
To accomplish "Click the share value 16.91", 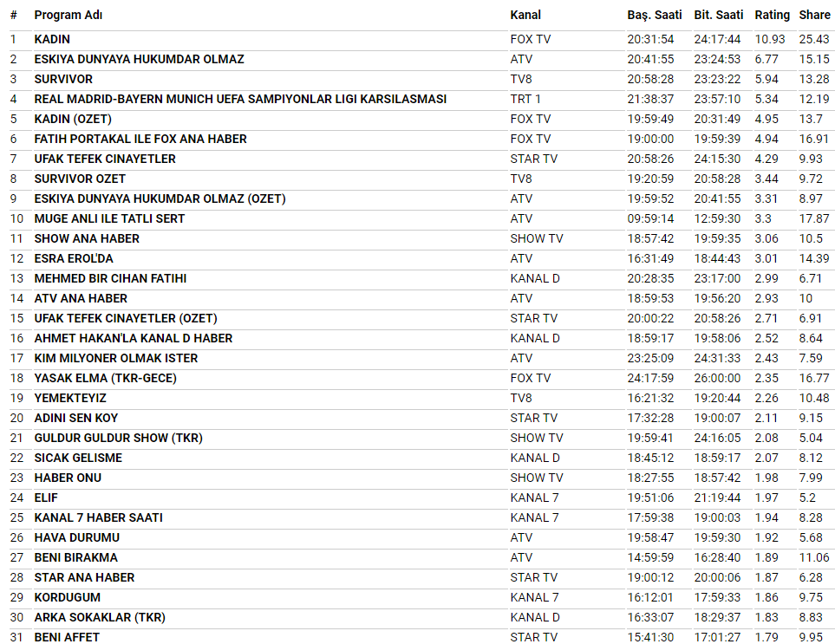I will (813, 139).
